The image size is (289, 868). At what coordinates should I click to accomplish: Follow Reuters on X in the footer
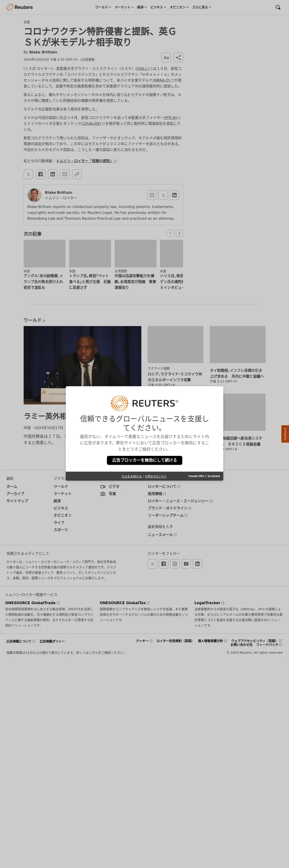coord(152,564)
